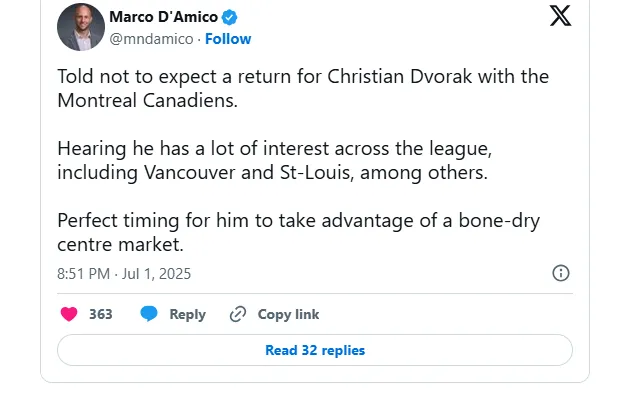The image size is (637, 393).
Task: Click the empty area right of the timestamp
Action: [x=370, y=274]
